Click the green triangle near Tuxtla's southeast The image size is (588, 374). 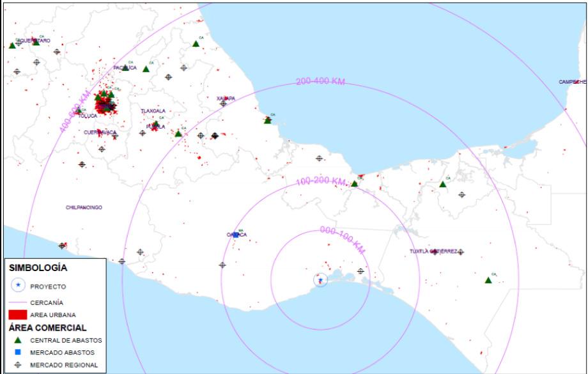(488, 280)
